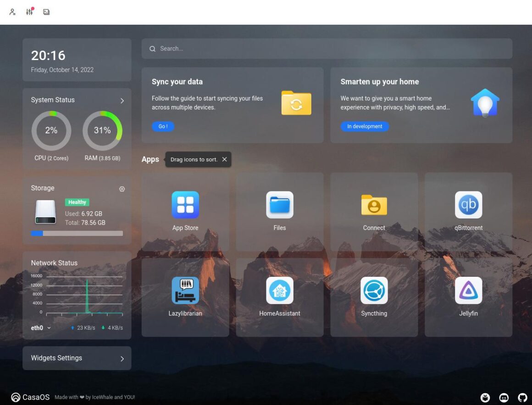
Task: Open the Discord icon in the footer
Action: (504, 398)
